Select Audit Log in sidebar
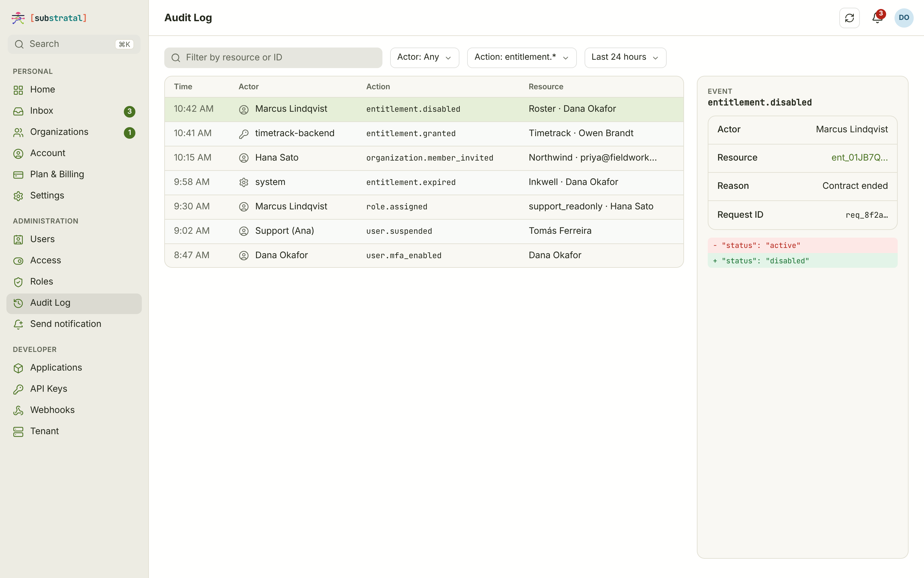 [x=74, y=303]
